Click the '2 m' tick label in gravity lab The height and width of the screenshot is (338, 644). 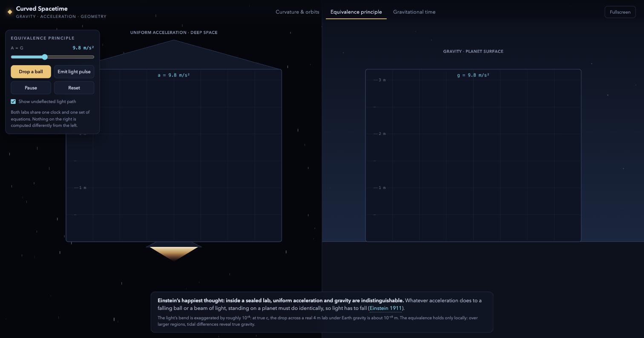click(382, 134)
